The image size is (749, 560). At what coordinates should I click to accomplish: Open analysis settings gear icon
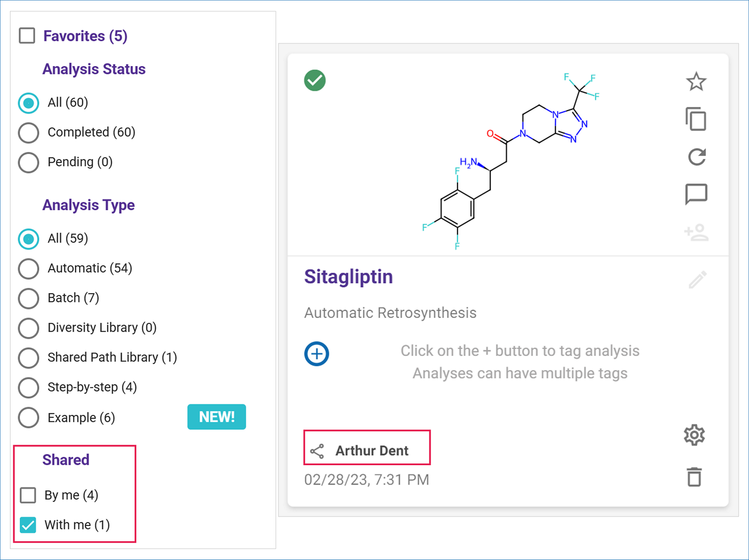coord(694,435)
